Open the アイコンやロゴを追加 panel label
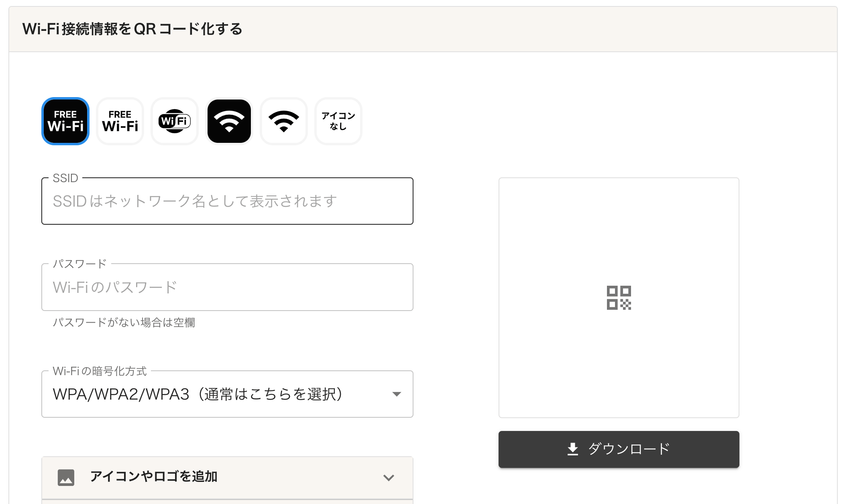Image resolution: width=847 pixels, height=504 pixels. pos(154,478)
